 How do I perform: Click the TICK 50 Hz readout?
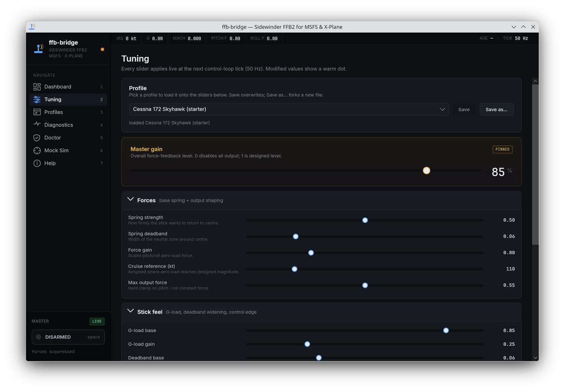[x=516, y=38]
